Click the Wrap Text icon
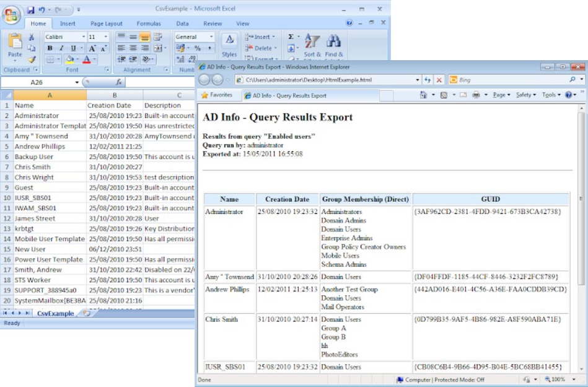588x387 pixels. (x=158, y=37)
